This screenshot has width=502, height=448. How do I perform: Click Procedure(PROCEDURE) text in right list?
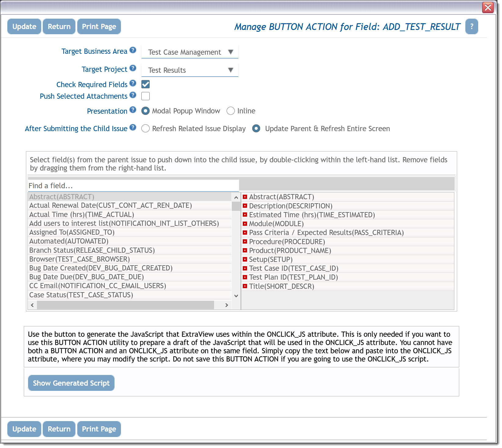tap(287, 242)
